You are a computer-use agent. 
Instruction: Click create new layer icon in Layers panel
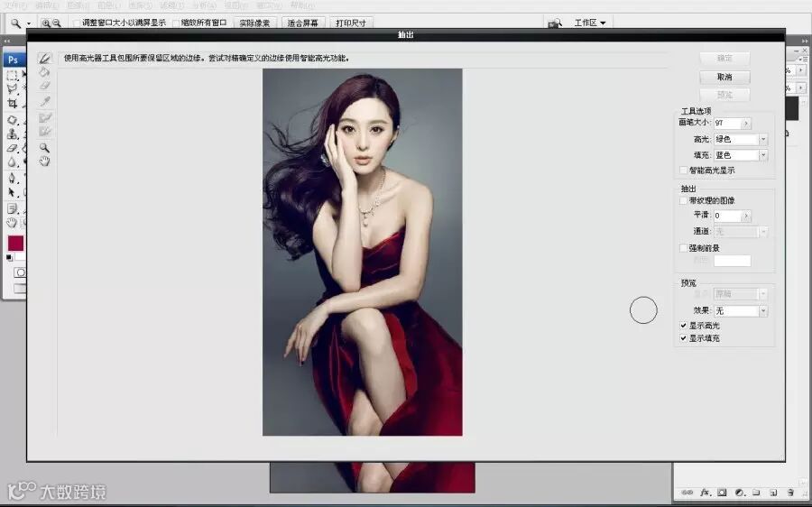(x=773, y=492)
